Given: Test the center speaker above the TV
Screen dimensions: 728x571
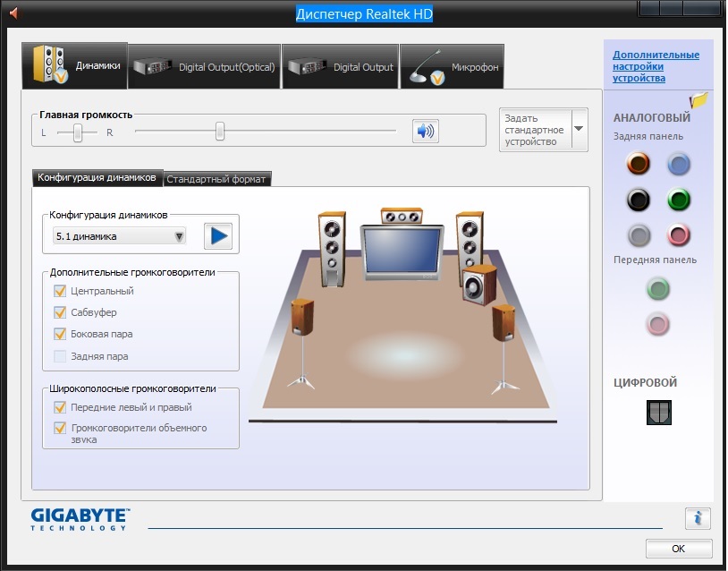Looking at the screenshot, I should click(x=402, y=216).
